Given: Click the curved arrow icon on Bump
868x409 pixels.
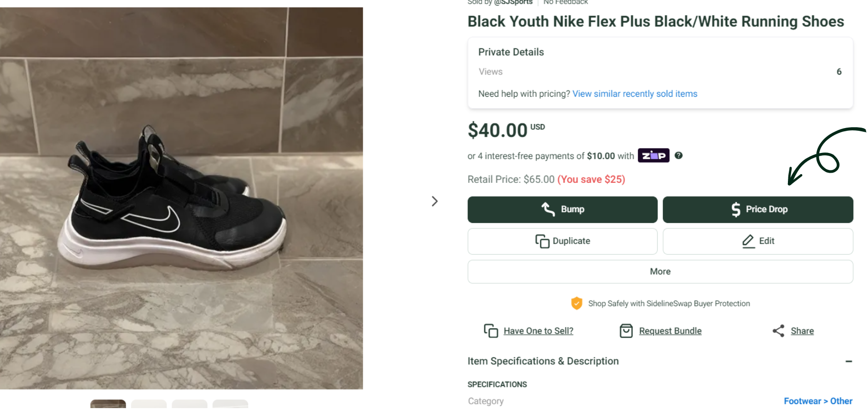Looking at the screenshot, I should pos(548,209).
